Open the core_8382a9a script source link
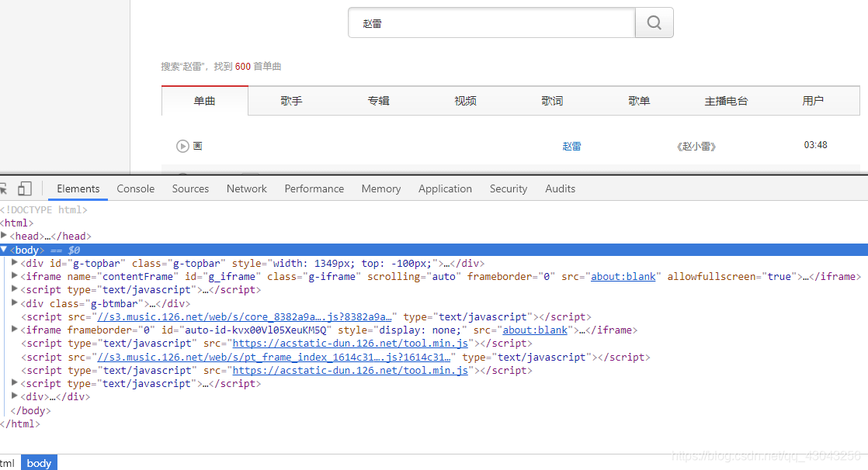The image size is (868, 470). click(244, 317)
